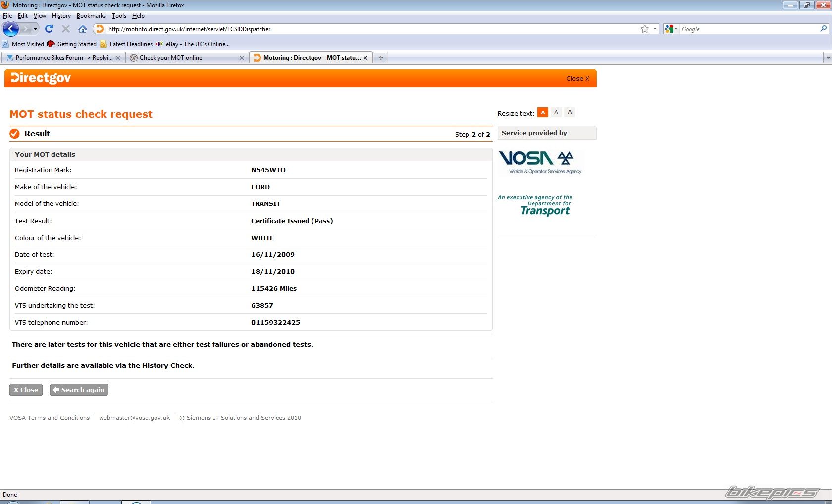Screen dimensions: 832x504
Task: Open a new tab with plus icon
Action: click(380, 58)
